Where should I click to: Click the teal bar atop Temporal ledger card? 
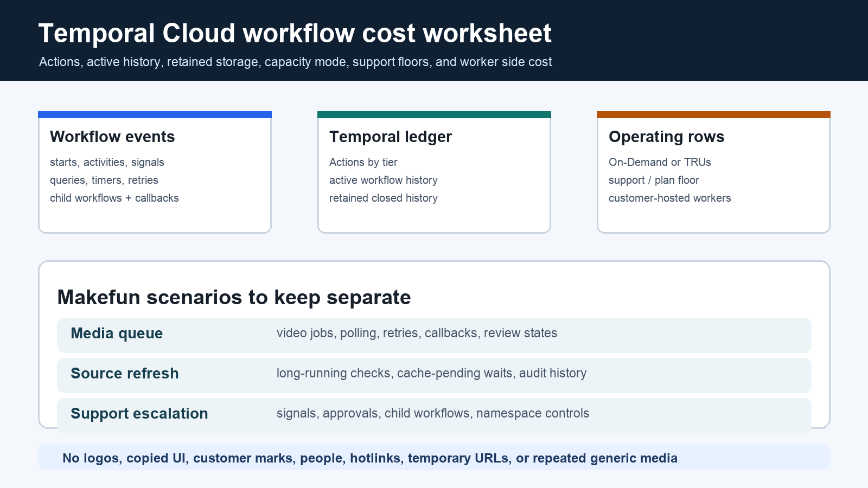tap(434, 114)
